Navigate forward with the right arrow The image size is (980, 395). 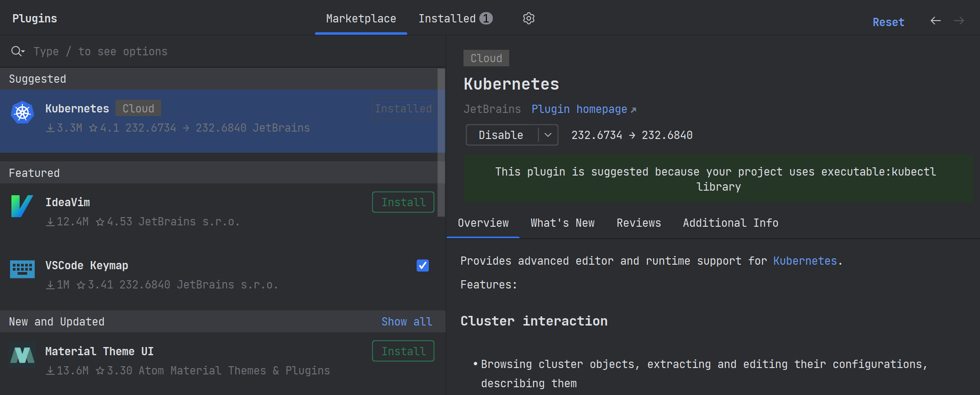click(x=959, y=21)
